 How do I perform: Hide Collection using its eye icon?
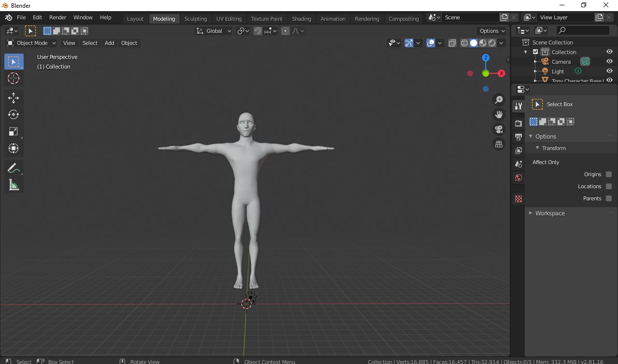(609, 52)
